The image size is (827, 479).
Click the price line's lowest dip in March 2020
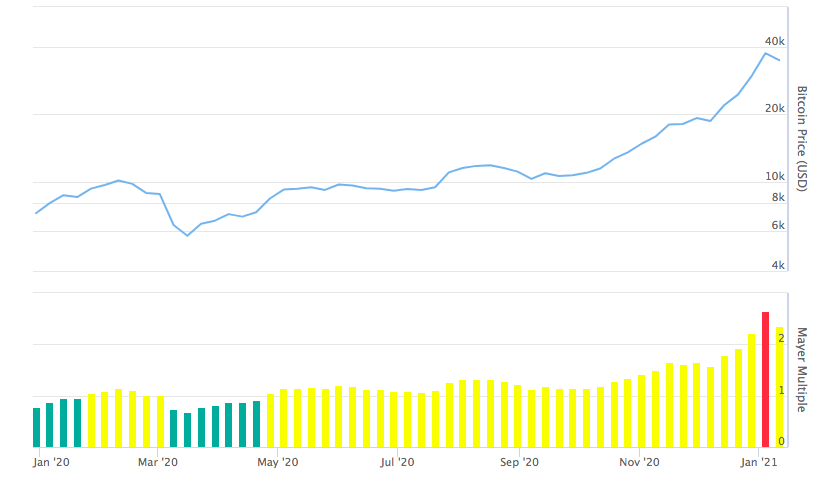click(x=187, y=235)
